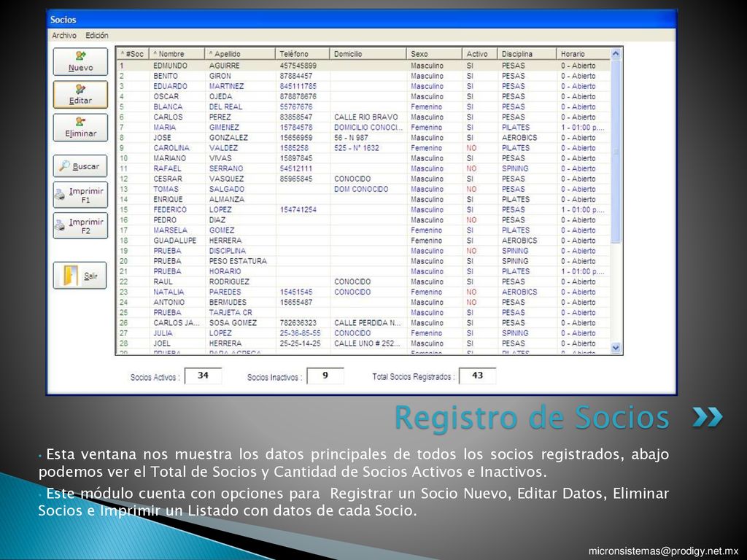Image resolution: width=747 pixels, height=560 pixels.
Task: Select the surname GIMENEZ
Action: pos(224,128)
